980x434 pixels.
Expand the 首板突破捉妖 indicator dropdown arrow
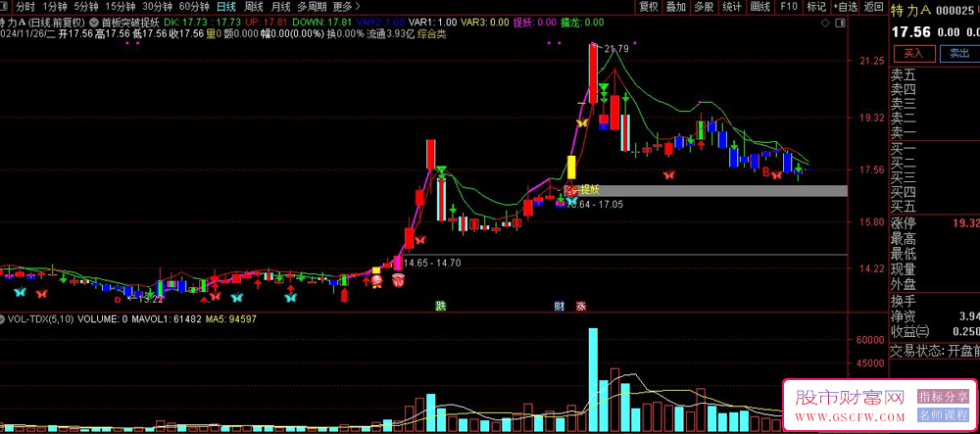click(94, 22)
